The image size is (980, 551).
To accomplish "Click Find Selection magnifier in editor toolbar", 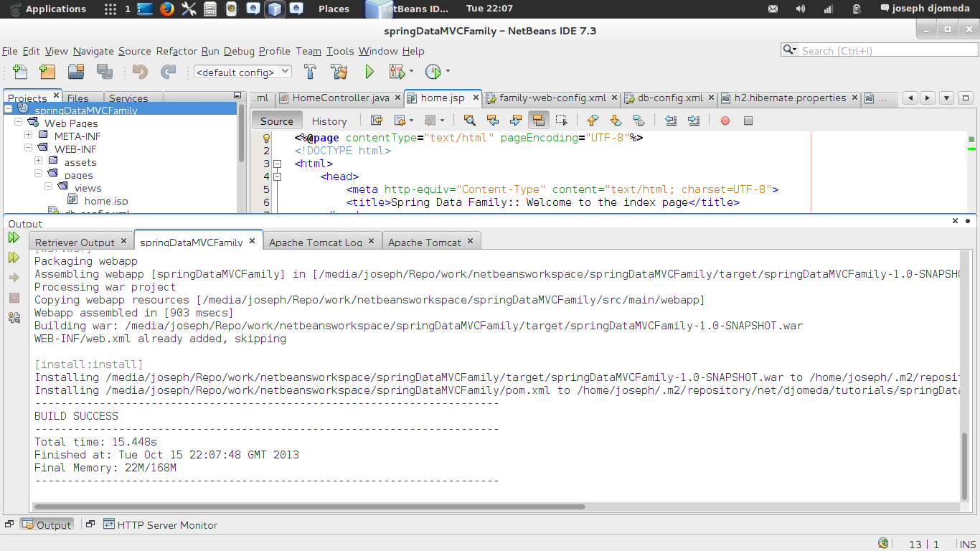I will pyautogui.click(x=469, y=121).
